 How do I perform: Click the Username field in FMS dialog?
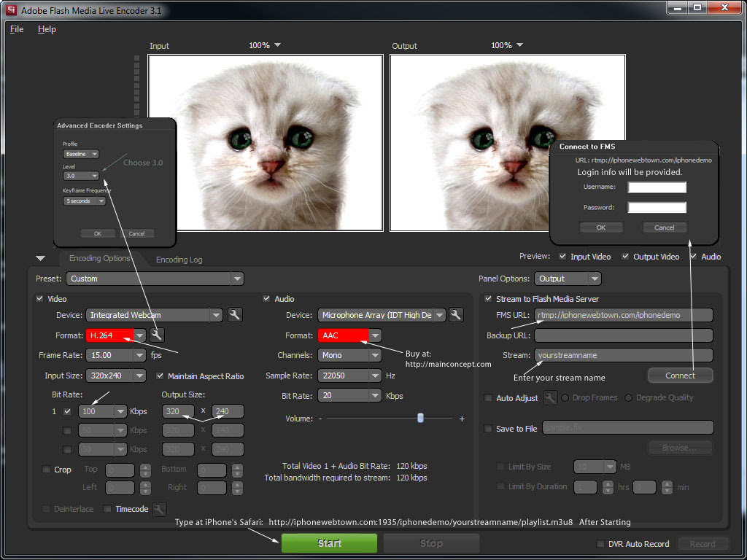click(657, 187)
